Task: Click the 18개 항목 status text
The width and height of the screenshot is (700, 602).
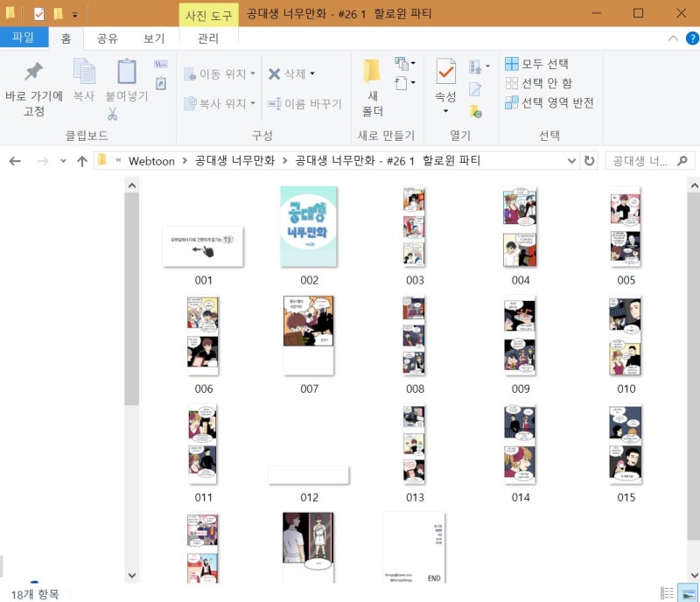Action: pos(35,594)
